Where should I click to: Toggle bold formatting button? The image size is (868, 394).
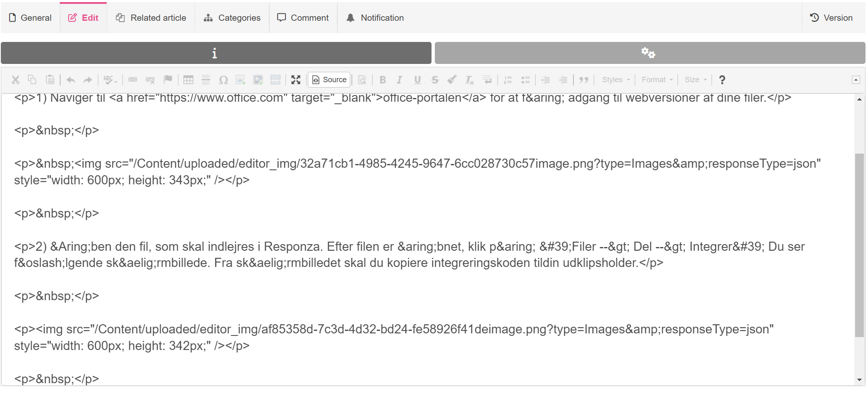[383, 80]
